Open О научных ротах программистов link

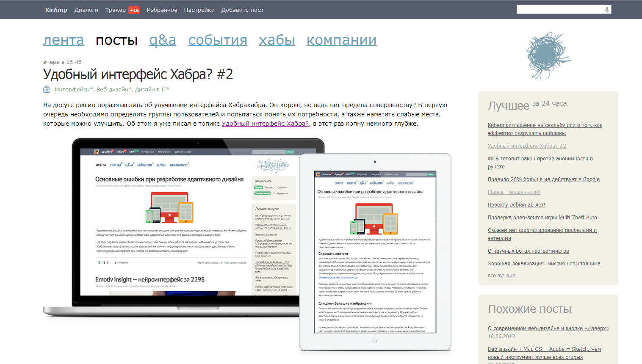(529, 251)
